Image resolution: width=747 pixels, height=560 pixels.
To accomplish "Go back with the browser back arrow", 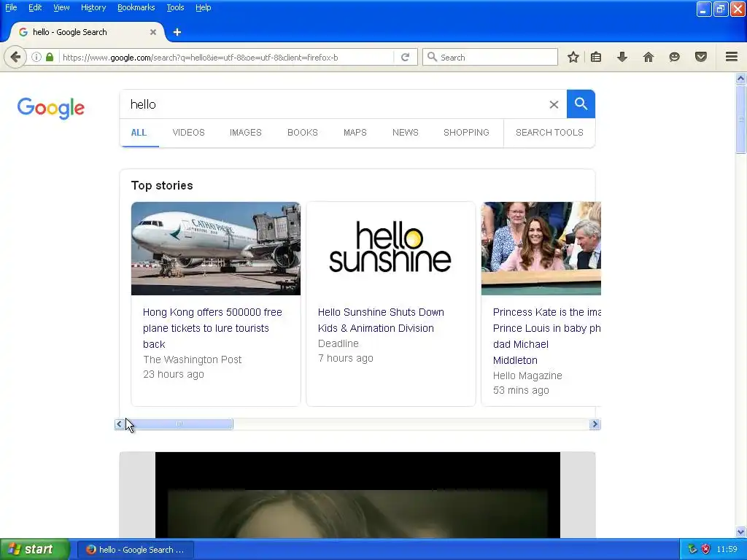I will click(15, 57).
